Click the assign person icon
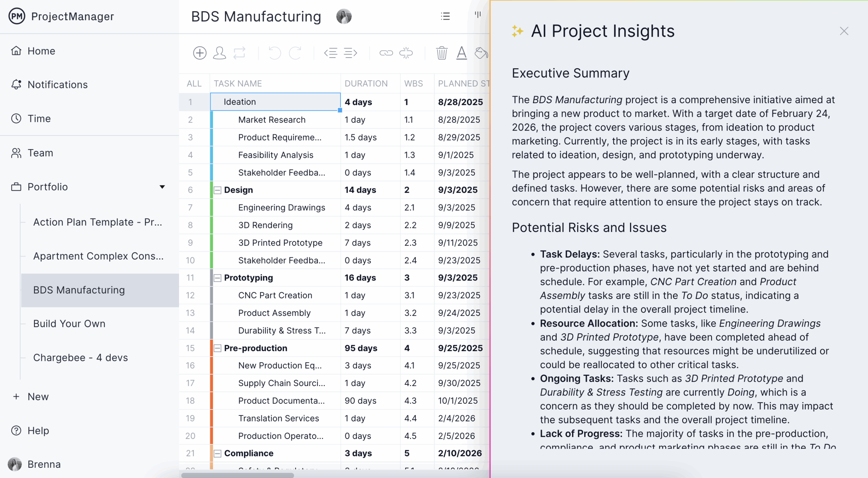 coord(219,53)
